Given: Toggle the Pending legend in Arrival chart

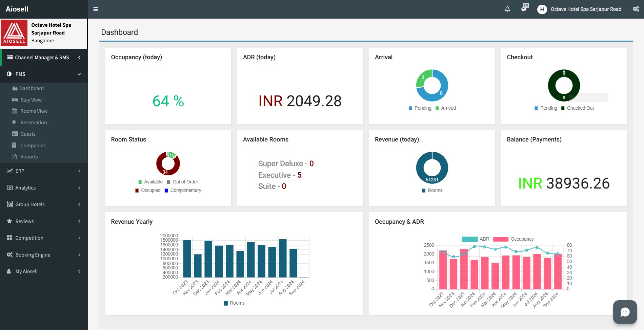Looking at the screenshot, I should tap(420, 108).
